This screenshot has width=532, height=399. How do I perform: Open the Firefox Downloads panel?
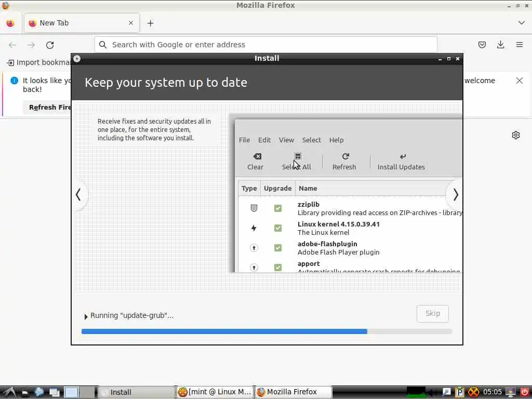(500, 45)
